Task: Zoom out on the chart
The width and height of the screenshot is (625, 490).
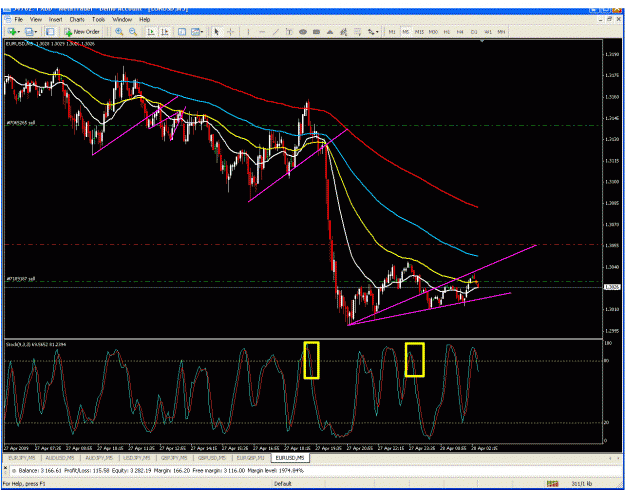Action: pos(133,32)
